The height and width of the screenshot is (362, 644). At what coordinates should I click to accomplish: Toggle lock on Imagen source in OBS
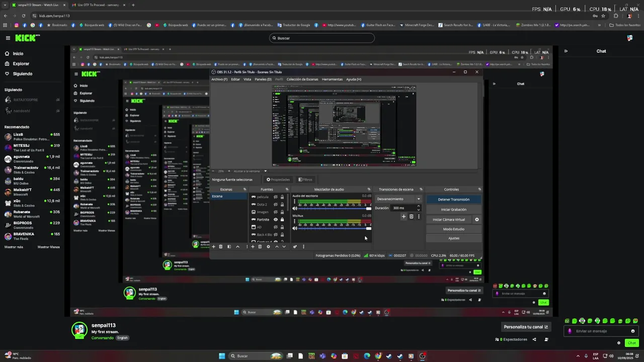tap(282, 212)
